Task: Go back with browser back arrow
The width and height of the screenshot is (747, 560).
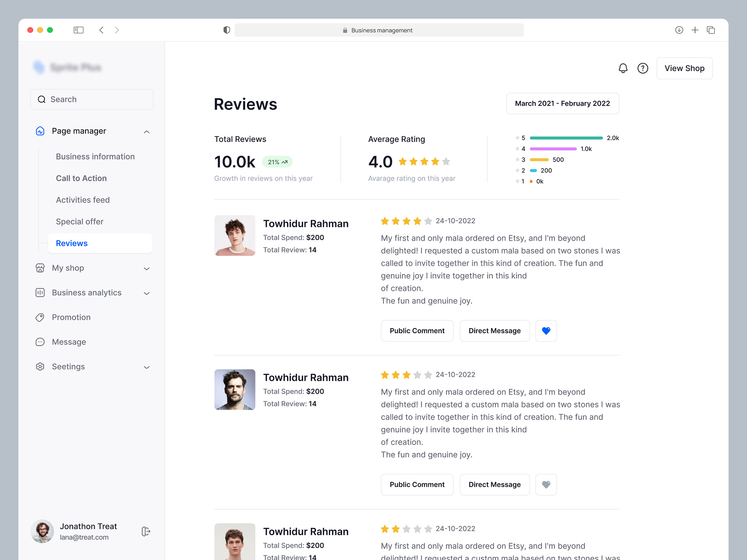Action: (x=101, y=30)
